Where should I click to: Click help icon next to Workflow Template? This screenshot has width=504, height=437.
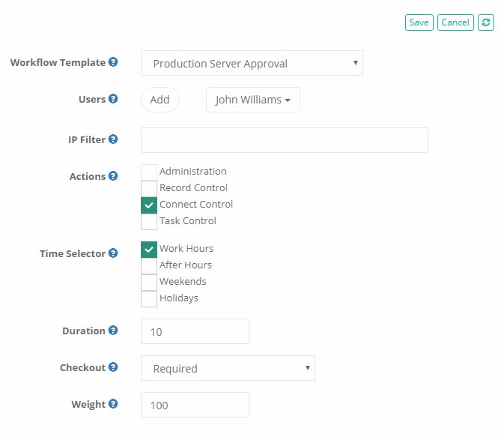(113, 62)
